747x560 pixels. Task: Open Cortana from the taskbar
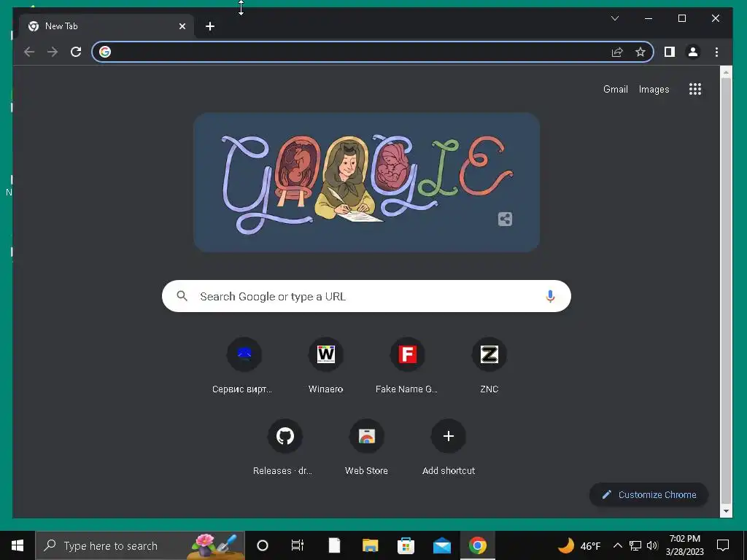pyautogui.click(x=262, y=545)
